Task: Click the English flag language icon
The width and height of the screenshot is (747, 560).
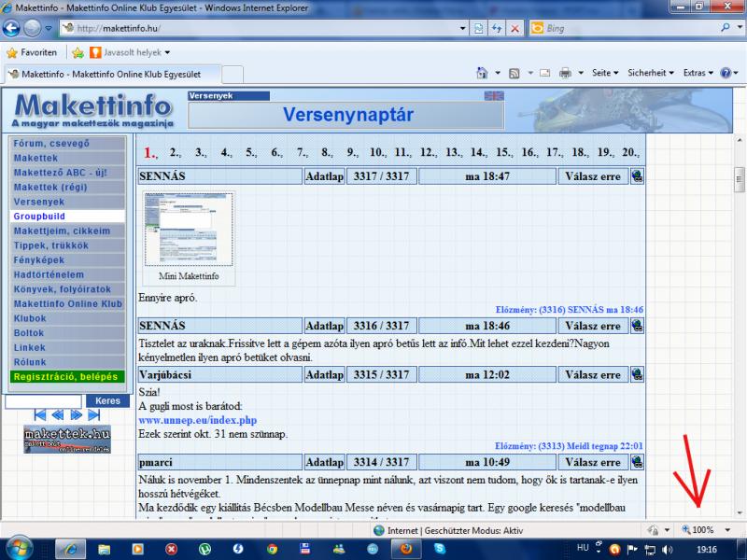Action: pyautogui.click(x=493, y=95)
